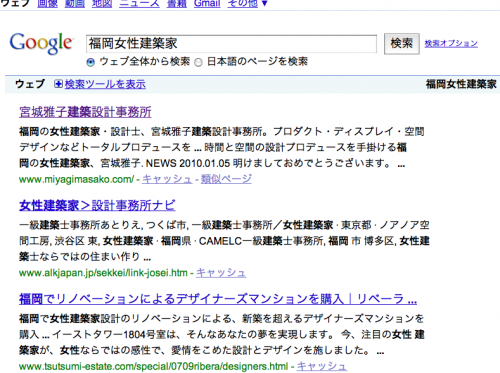Open result 女性建築家＞設計事務所ナビ
500x373 pixels.
coord(97,205)
